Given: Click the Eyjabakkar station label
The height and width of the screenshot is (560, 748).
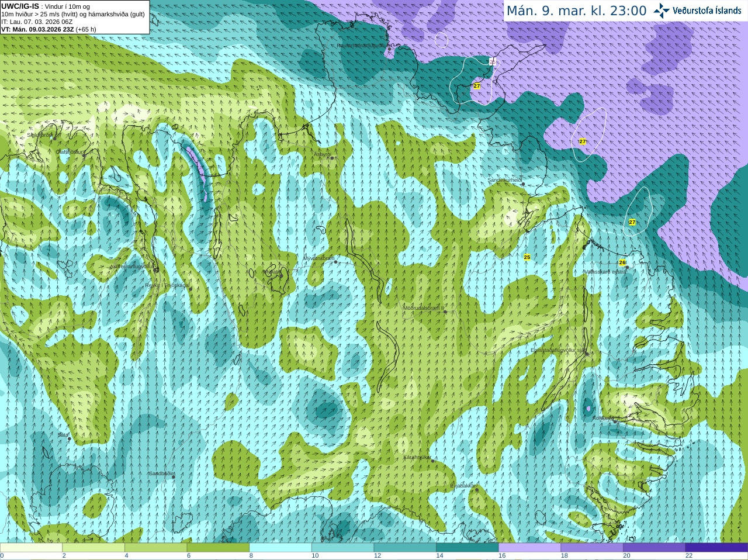Looking at the screenshot, I should pos(463,486).
